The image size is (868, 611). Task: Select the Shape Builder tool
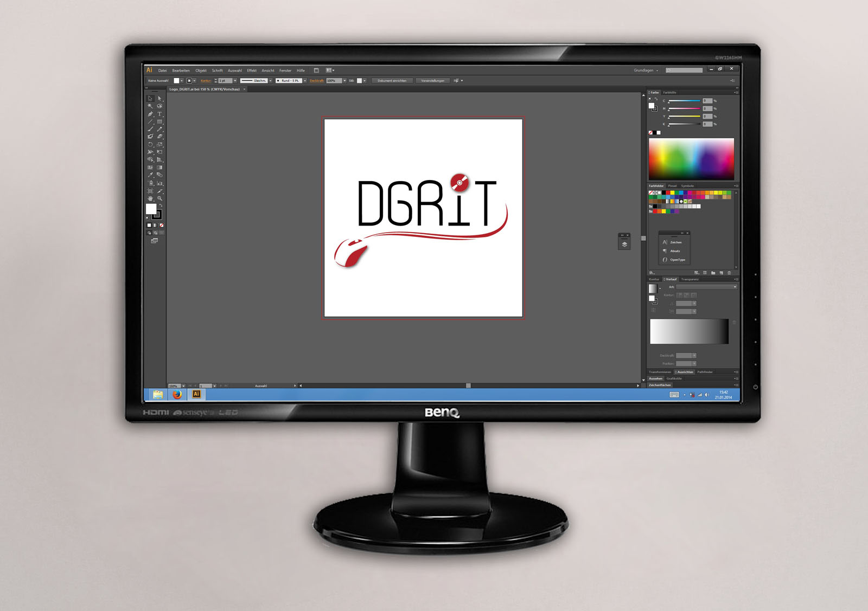[150, 159]
